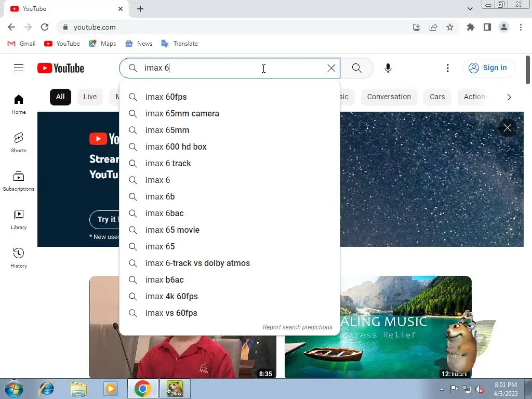The width and height of the screenshot is (532, 399).
Task: Click the Sign in button
Action: (488, 68)
